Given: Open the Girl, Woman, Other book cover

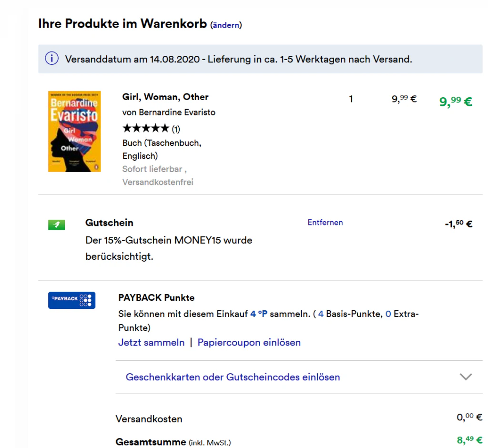Looking at the screenshot, I should tap(74, 132).
